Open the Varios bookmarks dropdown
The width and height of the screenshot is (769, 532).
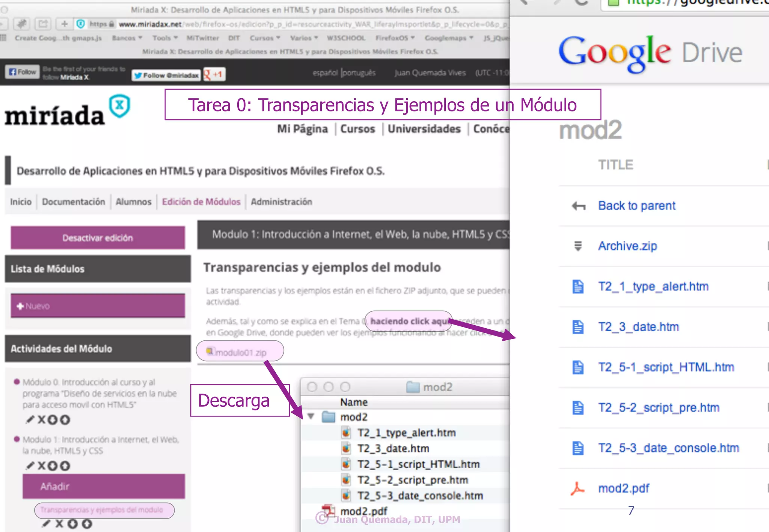[304, 38]
